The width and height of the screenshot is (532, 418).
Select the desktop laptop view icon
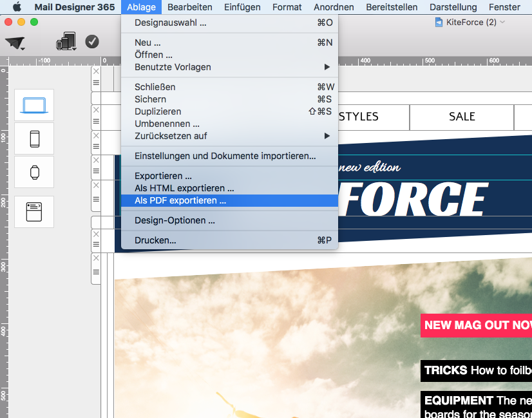(x=34, y=105)
